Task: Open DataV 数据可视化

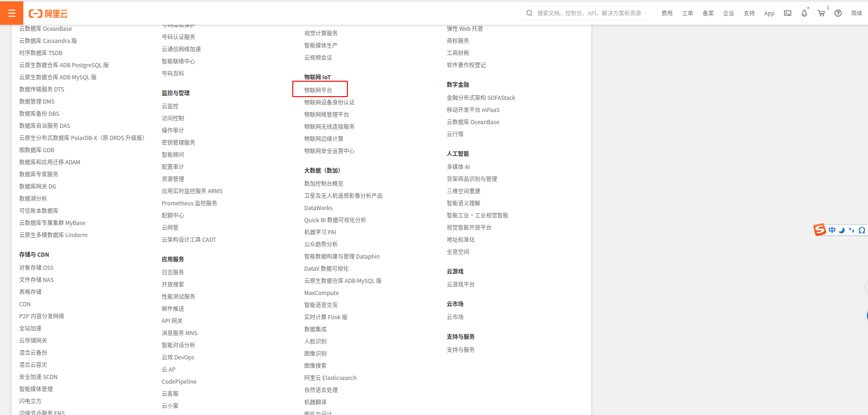Action: [326, 268]
